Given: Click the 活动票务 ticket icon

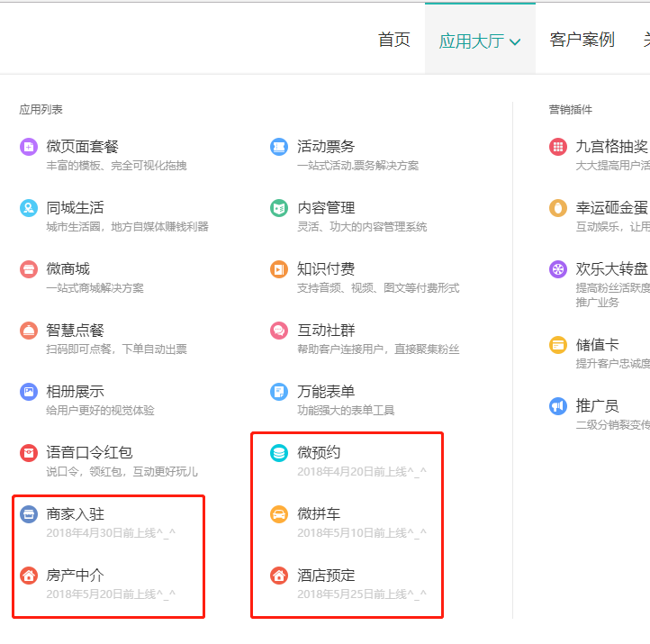Looking at the screenshot, I should [279, 147].
